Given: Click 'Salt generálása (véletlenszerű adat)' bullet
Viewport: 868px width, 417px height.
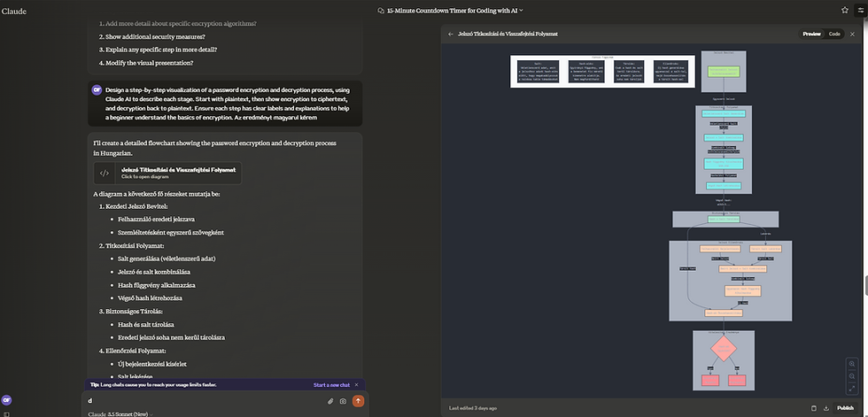Looking at the screenshot, I should (167, 259).
